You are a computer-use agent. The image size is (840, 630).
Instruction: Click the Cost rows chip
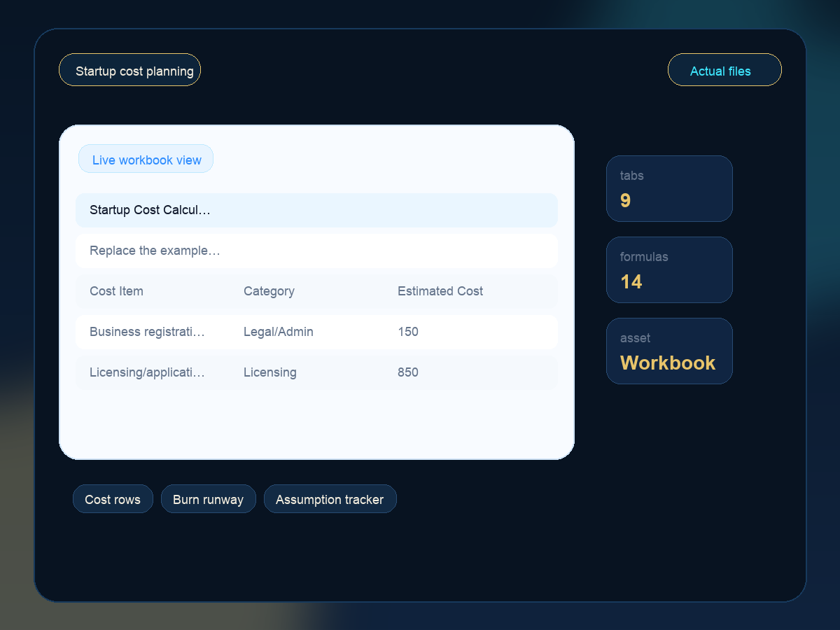113,499
